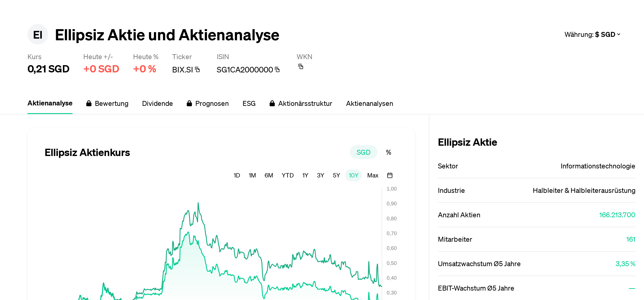The height and width of the screenshot is (300, 644).
Task: Switch to the Dividende tab
Action: coord(158,103)
